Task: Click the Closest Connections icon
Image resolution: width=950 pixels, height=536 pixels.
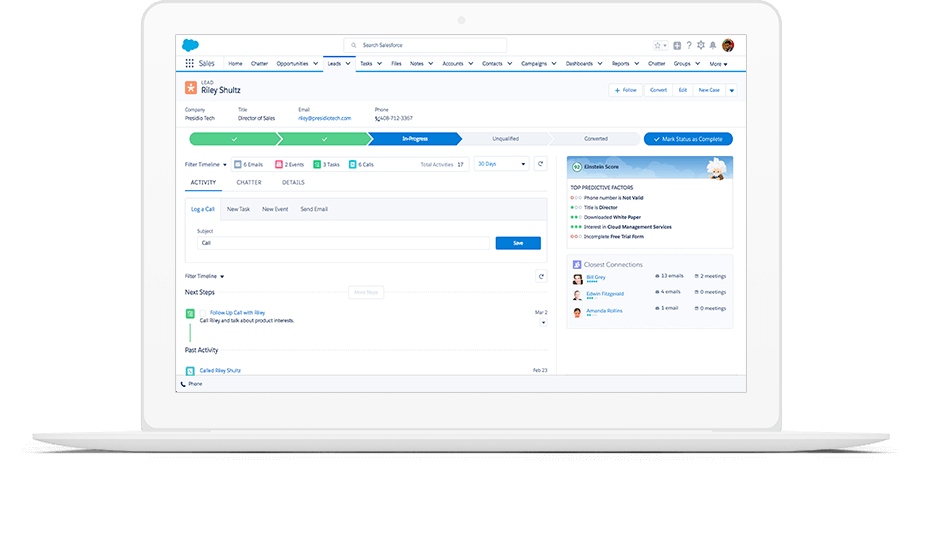Action: click(577, 265)
